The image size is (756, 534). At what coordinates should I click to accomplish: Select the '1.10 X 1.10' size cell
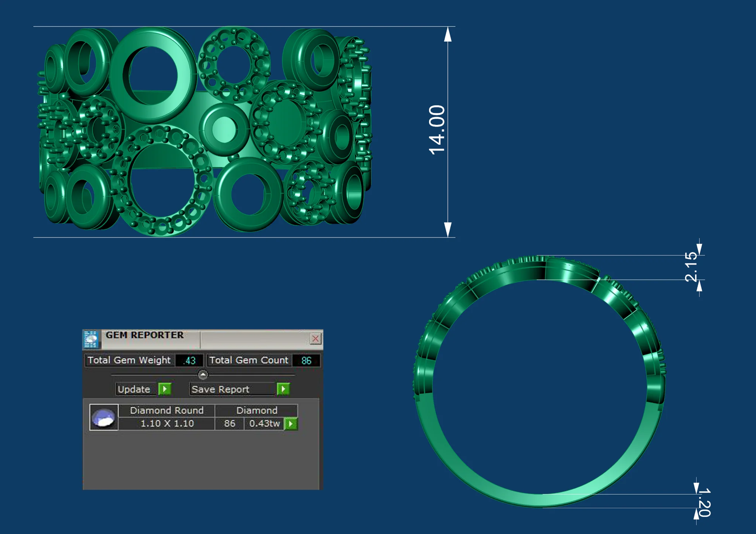point(167,424)
